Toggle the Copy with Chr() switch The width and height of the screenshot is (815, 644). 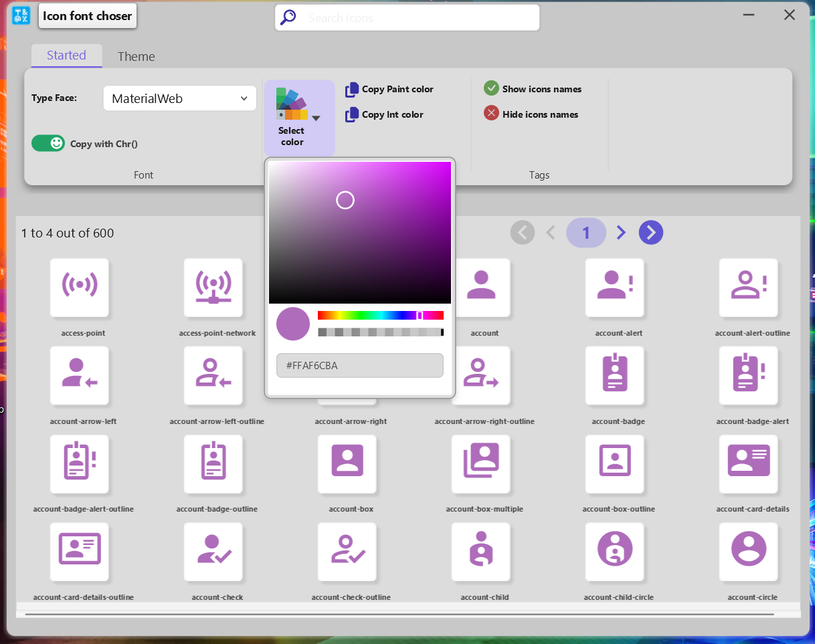48,143
